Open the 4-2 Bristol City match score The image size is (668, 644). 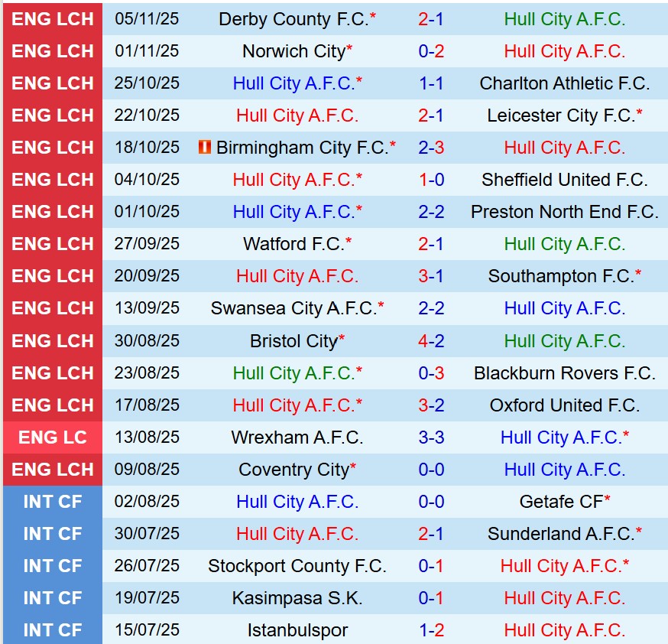click(431, 341)
